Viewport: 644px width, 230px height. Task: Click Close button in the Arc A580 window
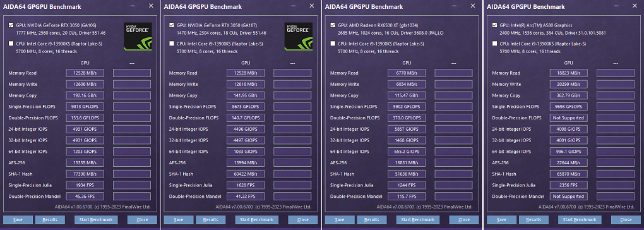626,220
